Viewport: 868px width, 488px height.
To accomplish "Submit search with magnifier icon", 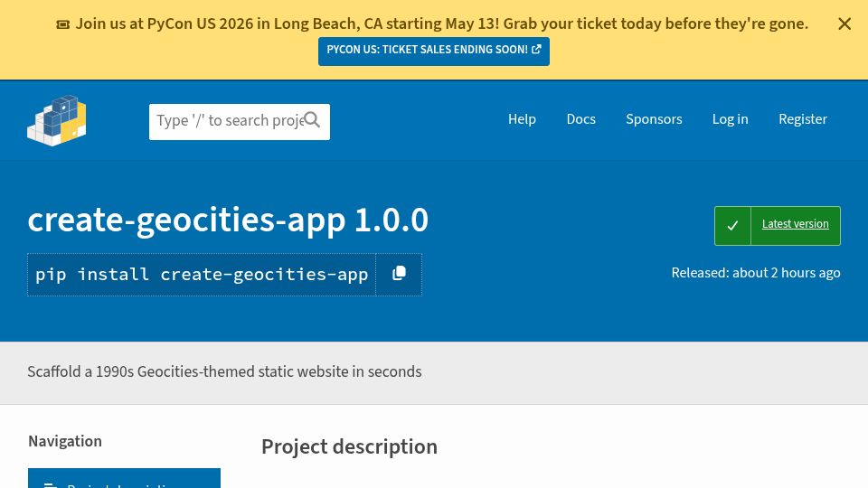I will [x=312, y=119].
